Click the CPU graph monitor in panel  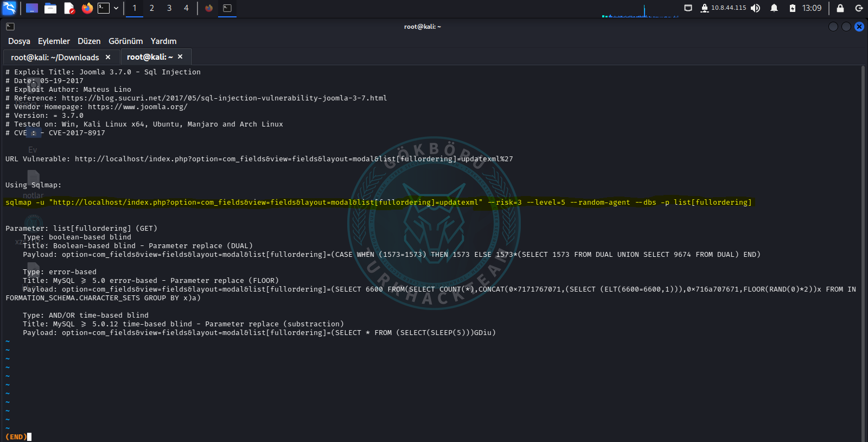point(640,10)
